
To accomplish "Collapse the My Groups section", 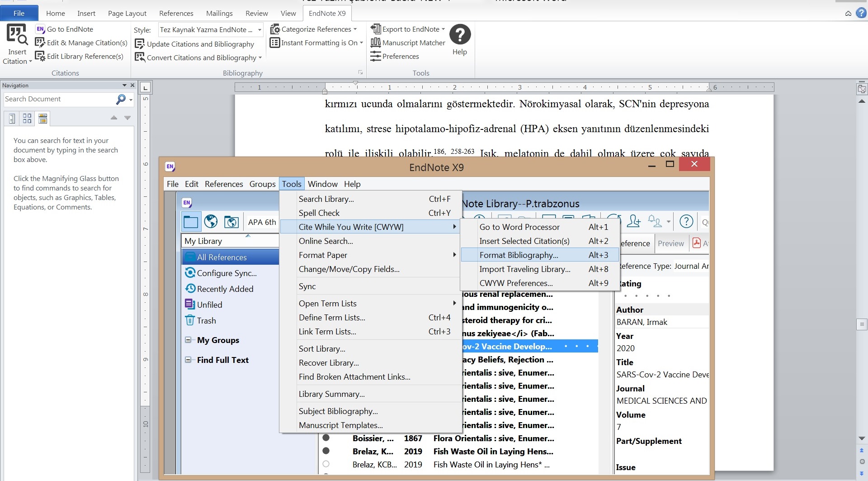I will click(x=188, y=340).
